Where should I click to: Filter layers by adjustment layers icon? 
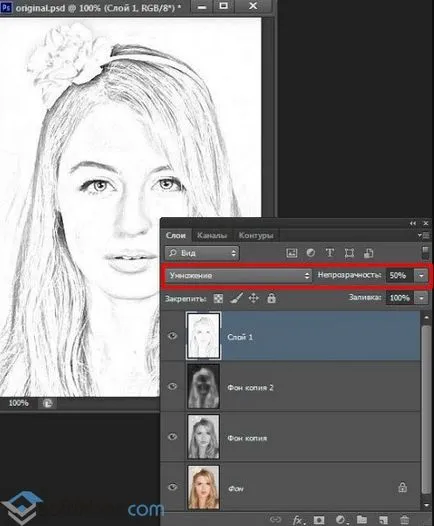pos(311,253)
